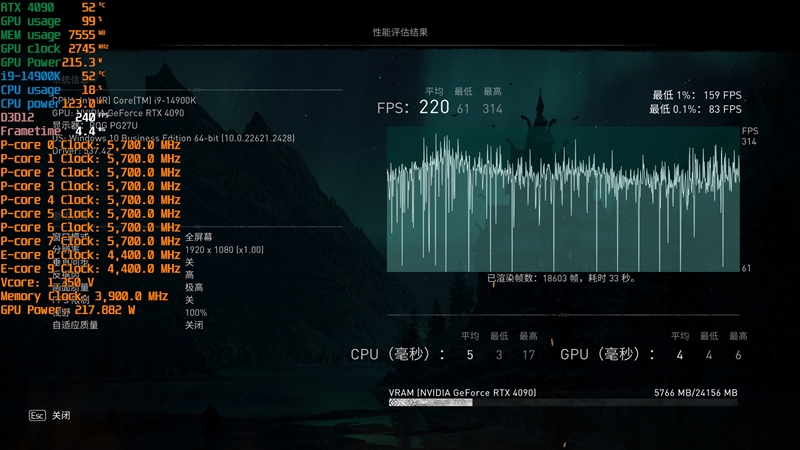Click the Windows 10 Business Edition OS line
Viewport: 800px width, 450px height.
pyautogui.click(x=173, y=138)
